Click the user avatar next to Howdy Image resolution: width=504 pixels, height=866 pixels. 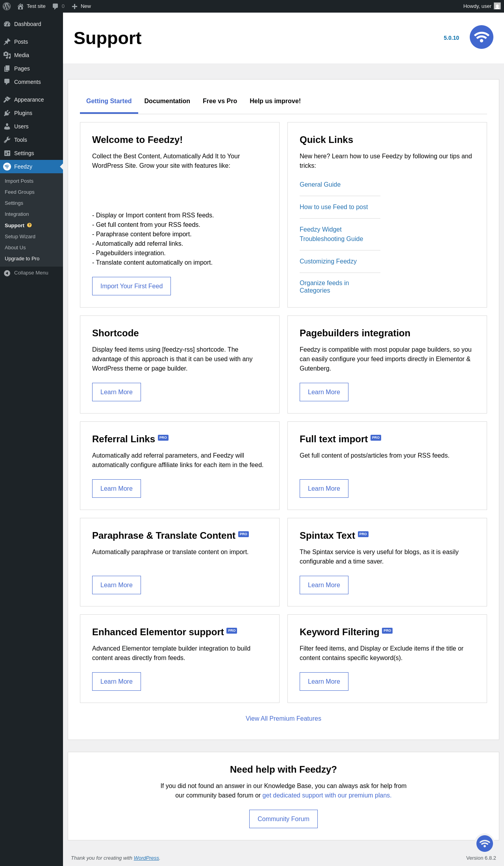coord(497,6)
